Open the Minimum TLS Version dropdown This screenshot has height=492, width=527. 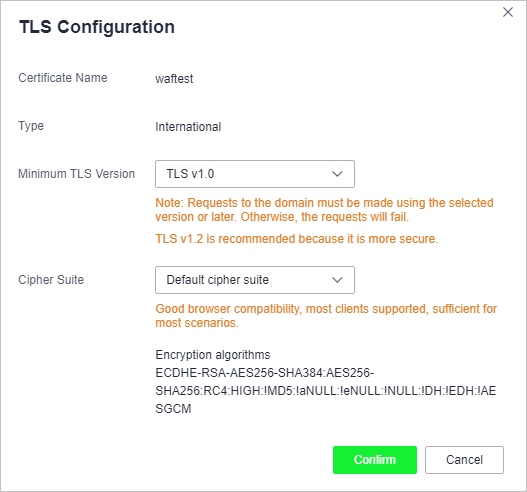pos(255,174)
